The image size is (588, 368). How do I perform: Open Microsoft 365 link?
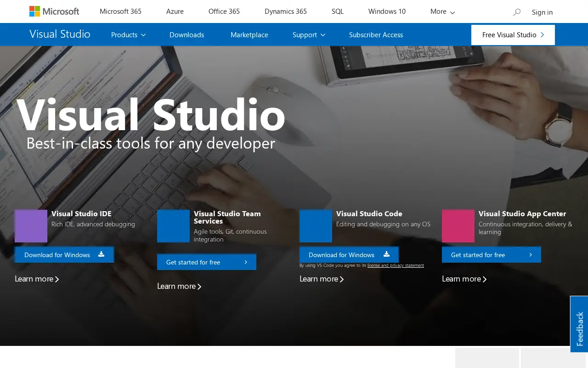click(x=120, y=11)
